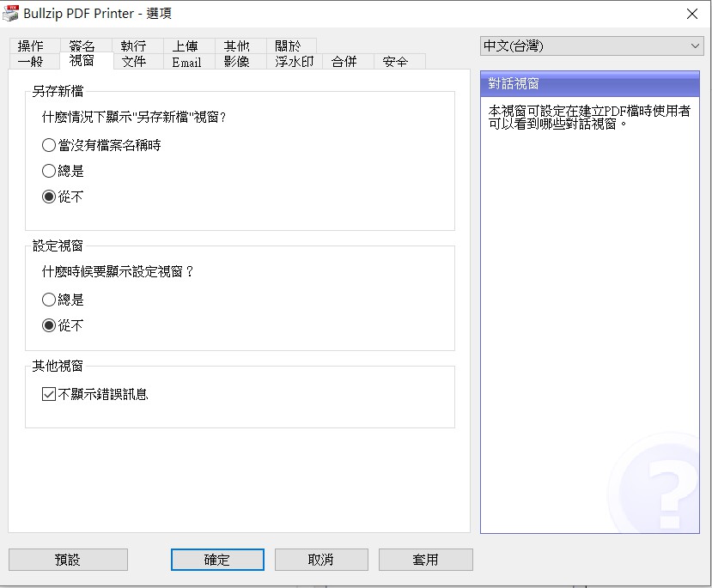This screenshot has height=588, width=712.
Task: Open the 簽名 tab
Action: (85, 45)
